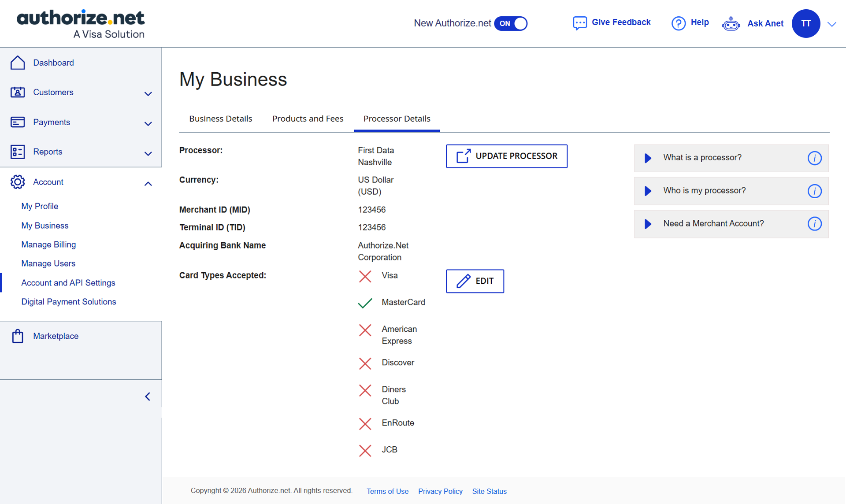The height and width of the screenshot is (504, 846).
Task: Open Account and API Settings
Action: click(x=68, y=283)
